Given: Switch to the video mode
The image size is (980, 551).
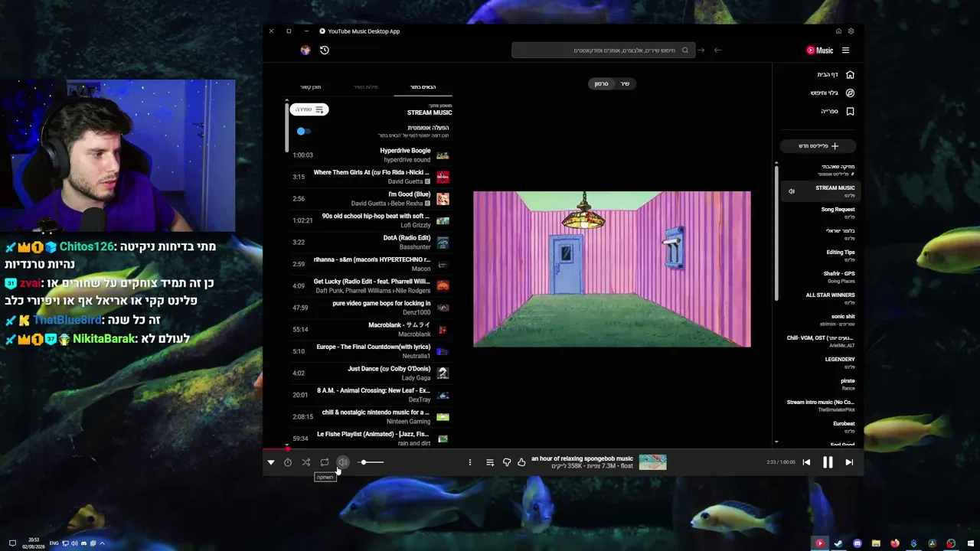Looking at the screenshot, I should click(x=602, y=83).
